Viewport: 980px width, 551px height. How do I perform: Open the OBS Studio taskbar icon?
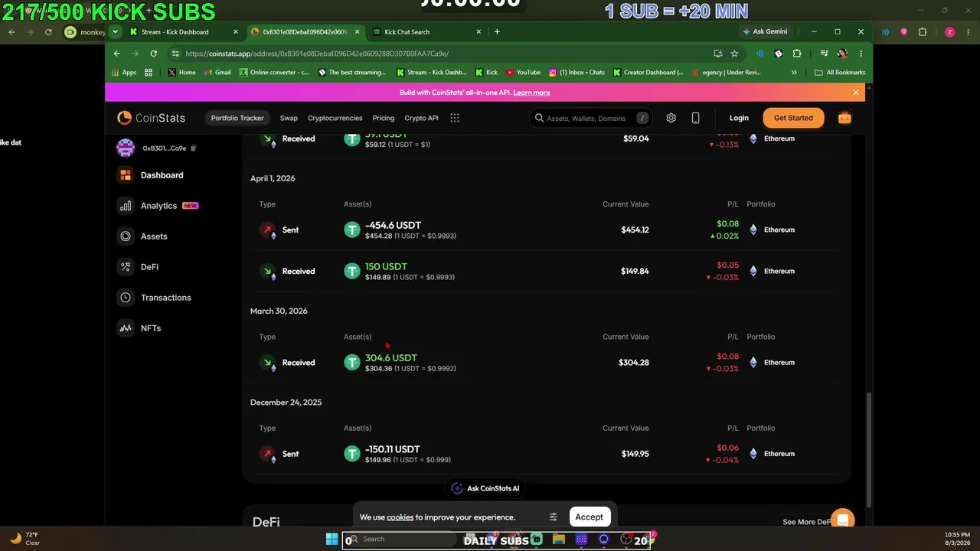626,540
